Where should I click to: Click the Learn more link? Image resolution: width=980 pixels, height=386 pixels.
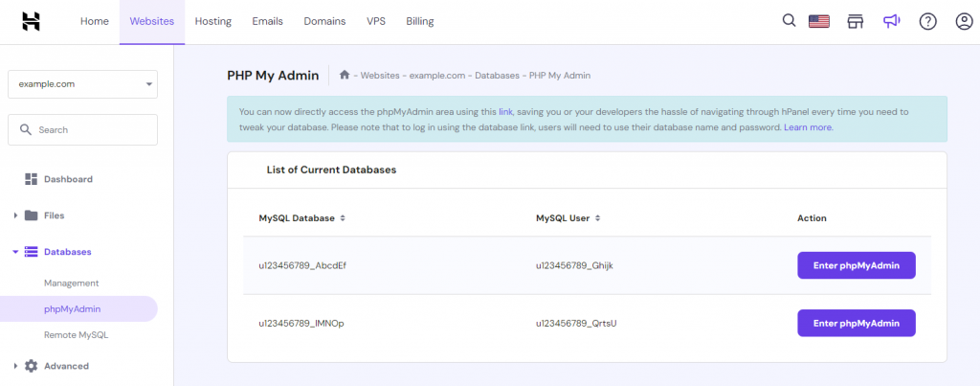pyautogui.click(x=808, y=126)
